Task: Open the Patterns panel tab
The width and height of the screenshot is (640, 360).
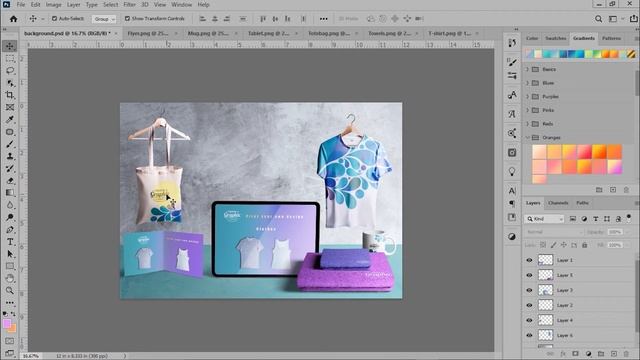Action: point(611,38)
